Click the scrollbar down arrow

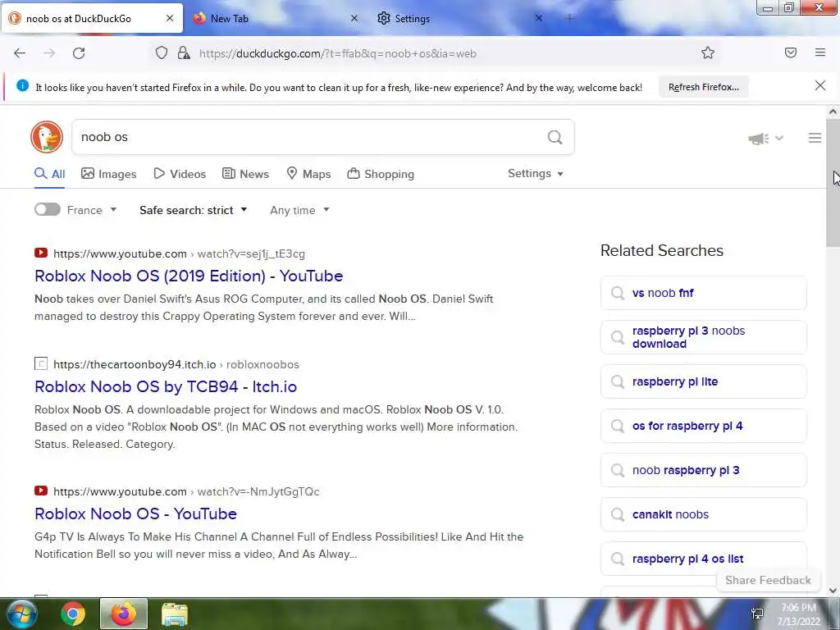(833, 591)
